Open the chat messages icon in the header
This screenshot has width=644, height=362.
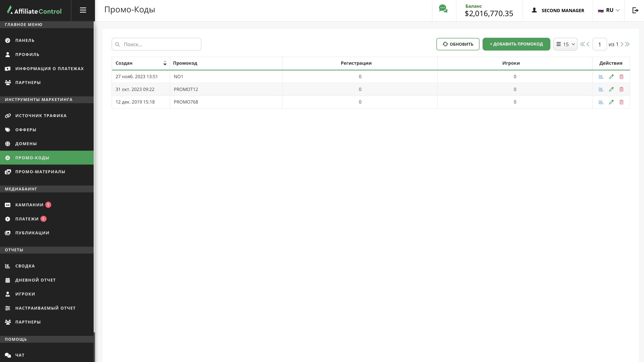pyautogui.click(x=443, y=9)
